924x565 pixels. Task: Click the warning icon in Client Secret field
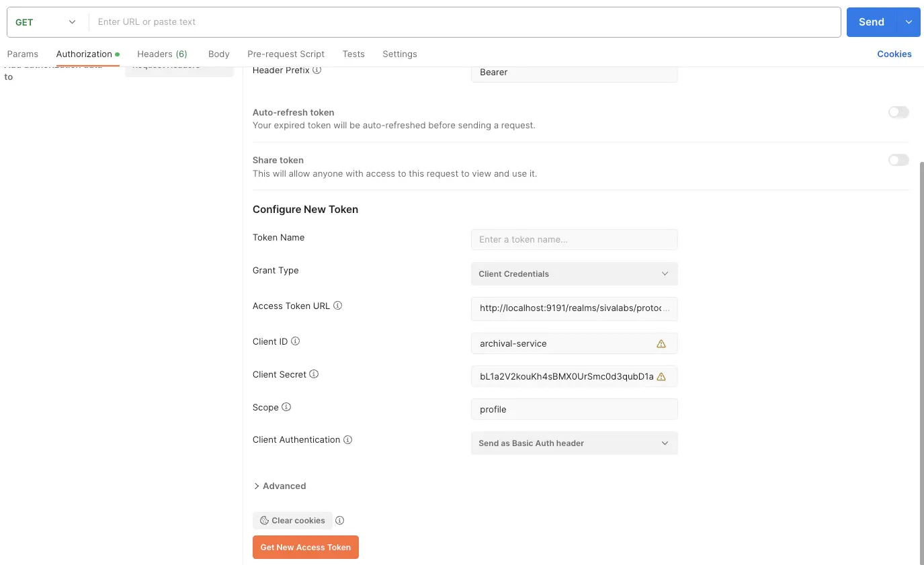[x=661, y=377]
